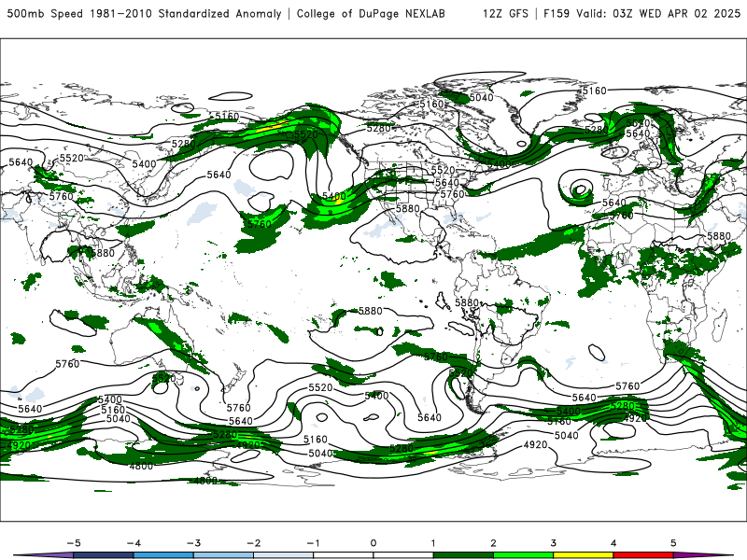Click the '-4' colorbar tick label

pos(134,543)
